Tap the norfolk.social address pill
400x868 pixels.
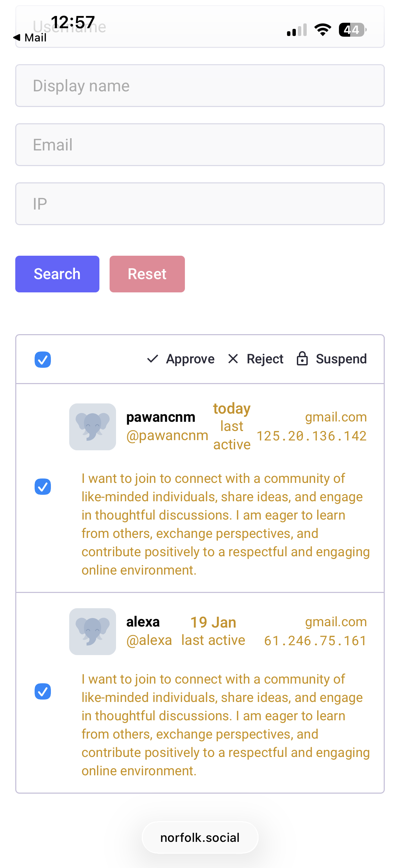point(200,838)
